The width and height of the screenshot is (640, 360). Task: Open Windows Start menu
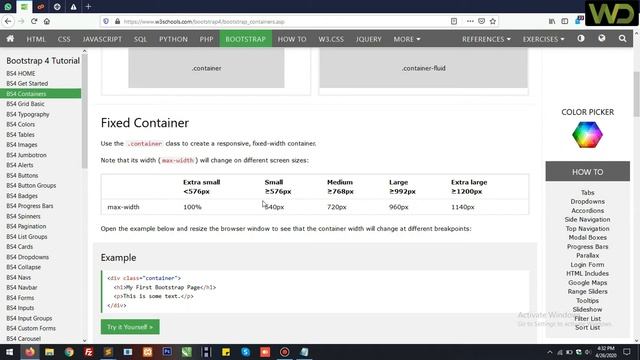pos(9,352)
